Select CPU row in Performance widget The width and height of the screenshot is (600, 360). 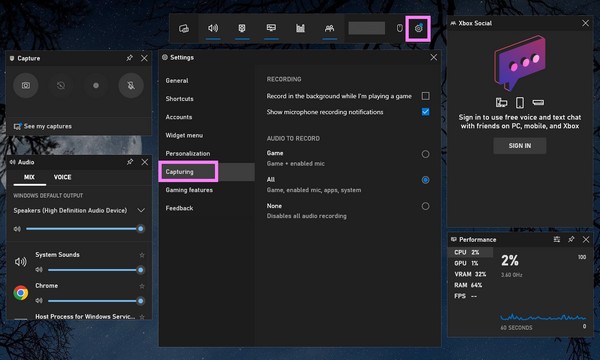pos(470,252)
